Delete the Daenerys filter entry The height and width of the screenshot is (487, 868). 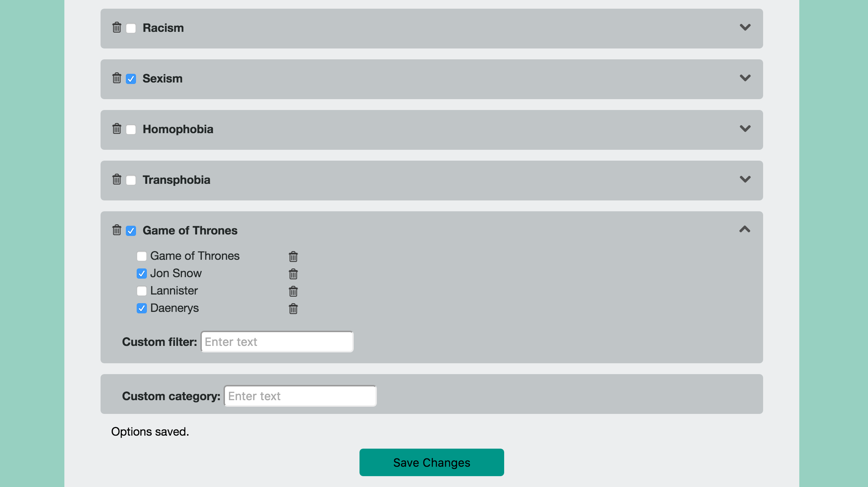pos(293,309)
